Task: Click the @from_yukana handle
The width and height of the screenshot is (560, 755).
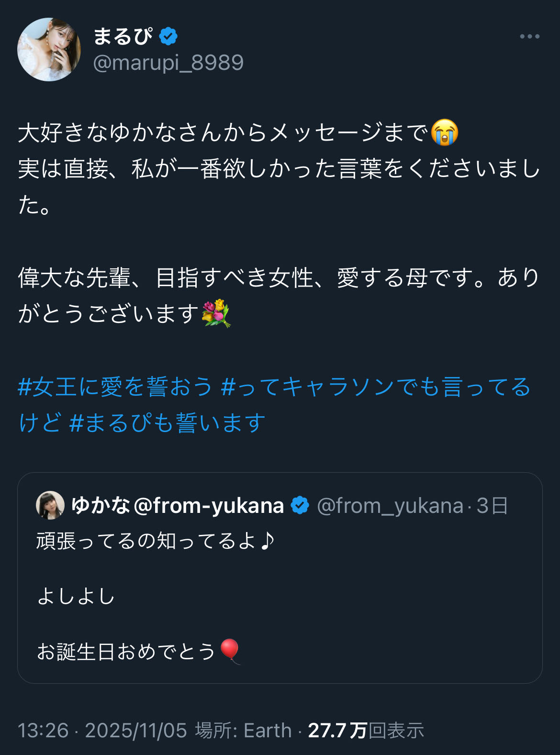Action: 390,506
